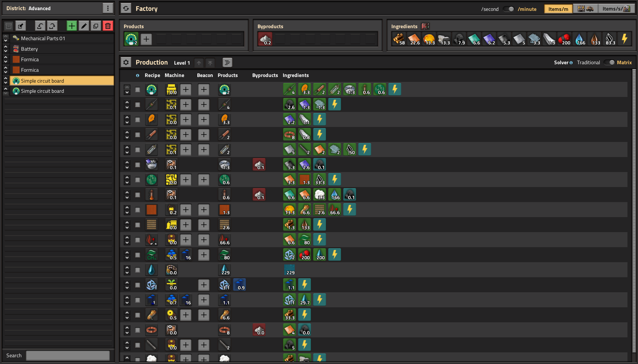Toggle the archive icon above the factory list
The image size is (638, 364).
[x=9, y=26]
